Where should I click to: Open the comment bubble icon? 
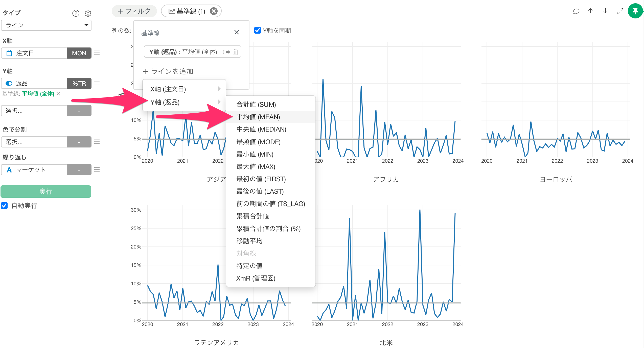576,11
